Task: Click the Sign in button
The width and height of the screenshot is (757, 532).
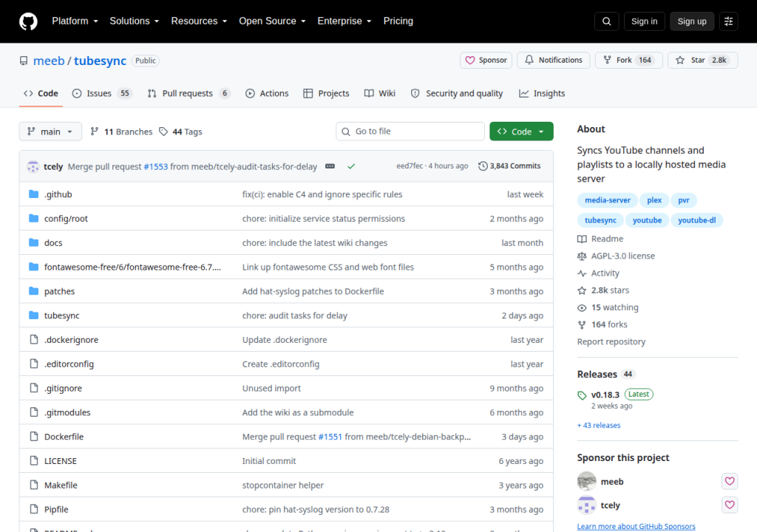Action: 644,21
